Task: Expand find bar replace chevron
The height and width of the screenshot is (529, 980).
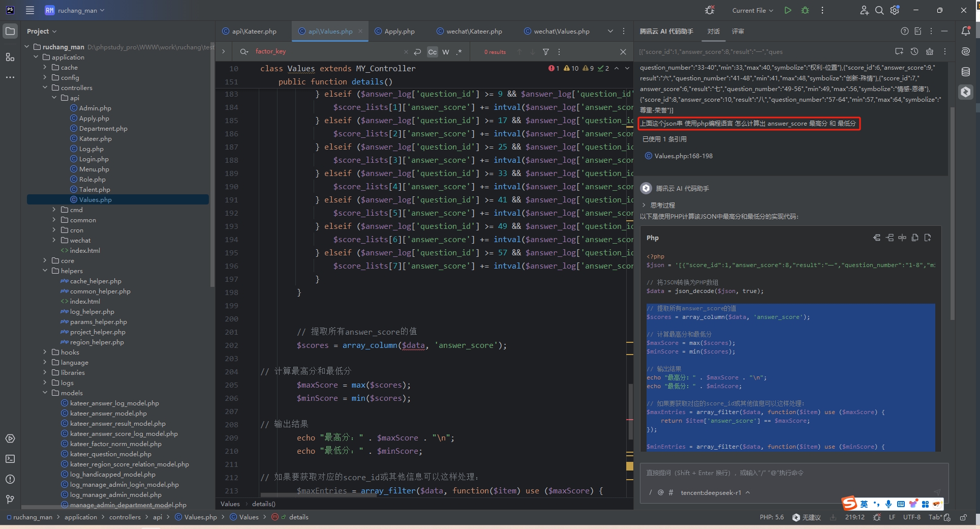Action: pyautogui.click(x=223, y=51)
